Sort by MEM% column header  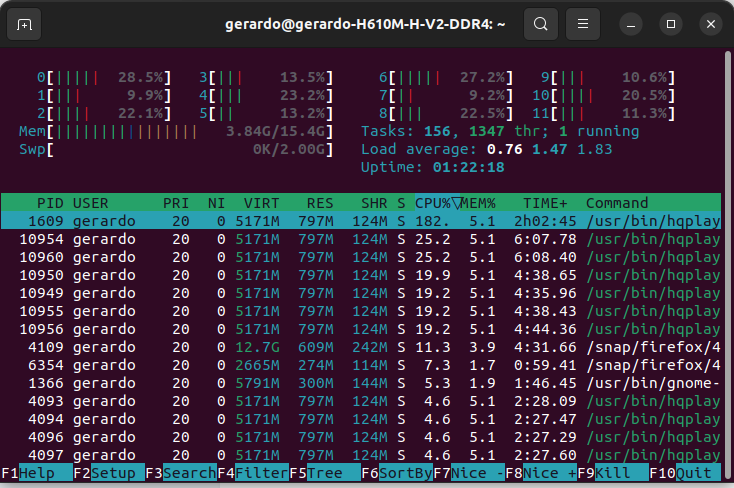(x=478, y=203)
